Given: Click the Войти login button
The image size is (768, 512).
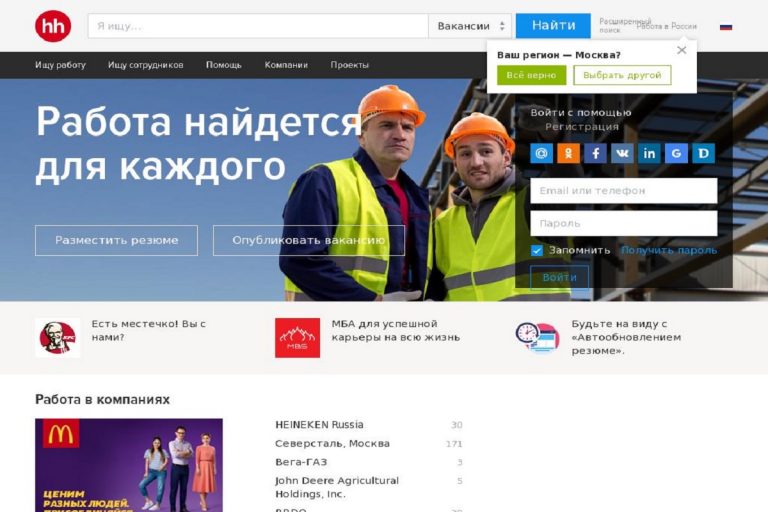Looking at the screenshot, I should pyautogui.click(x=559, y=277).
